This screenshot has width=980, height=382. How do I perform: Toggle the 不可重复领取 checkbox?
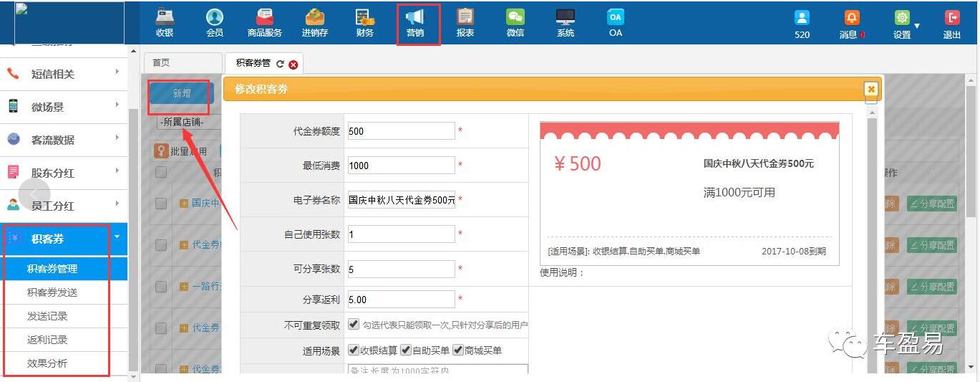click(354, 325)
